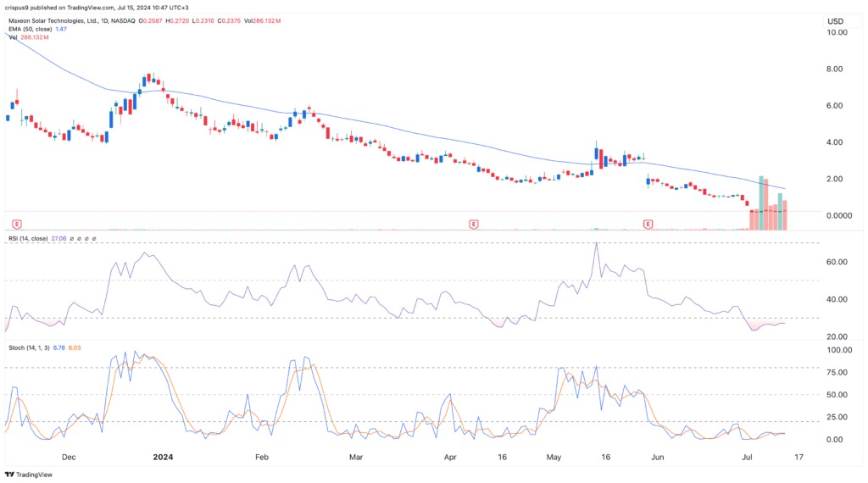Click the middle earnings E marker near April
The image size is (868, 483).
[473, 224]
